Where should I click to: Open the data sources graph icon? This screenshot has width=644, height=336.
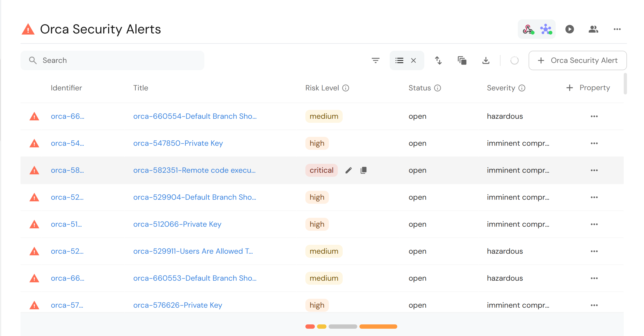pos(546,29)
